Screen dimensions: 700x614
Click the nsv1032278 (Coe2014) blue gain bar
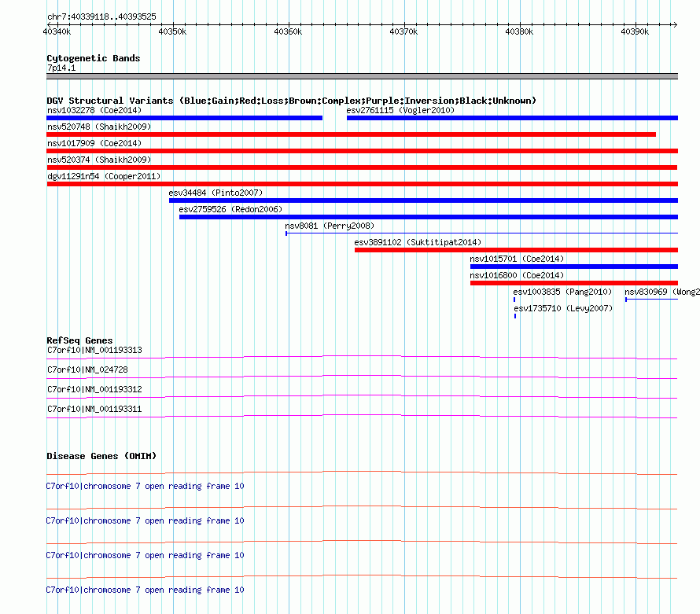point(184,118)
